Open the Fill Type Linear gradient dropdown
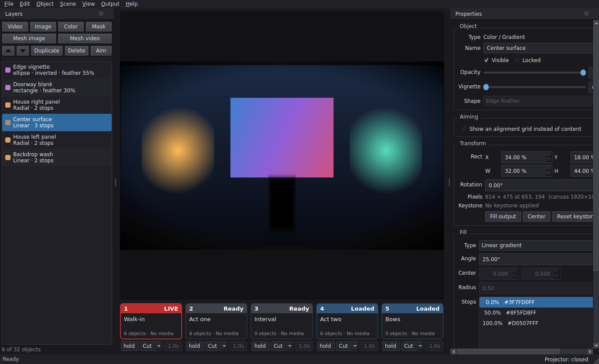 536,245
